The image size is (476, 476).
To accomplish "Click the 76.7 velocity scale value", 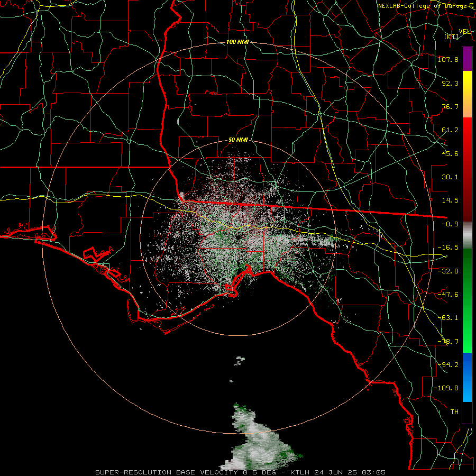I will [450, 106].
